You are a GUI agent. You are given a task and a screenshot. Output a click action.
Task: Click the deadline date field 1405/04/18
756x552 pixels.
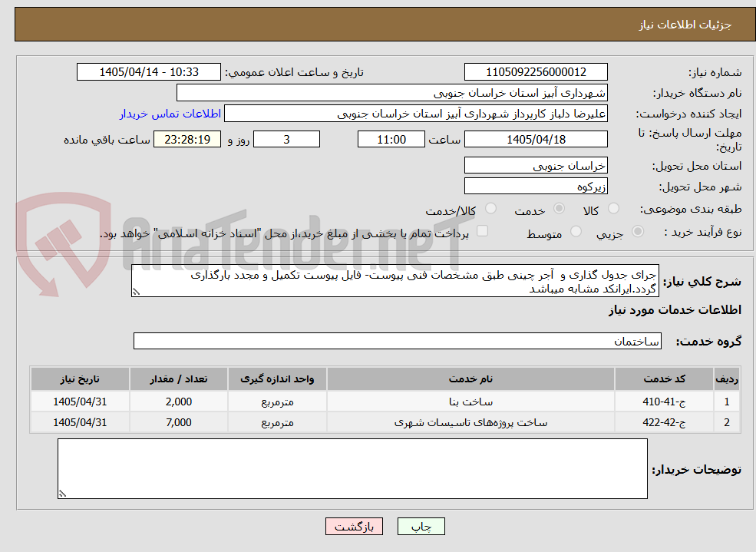[x=536, y=139]
